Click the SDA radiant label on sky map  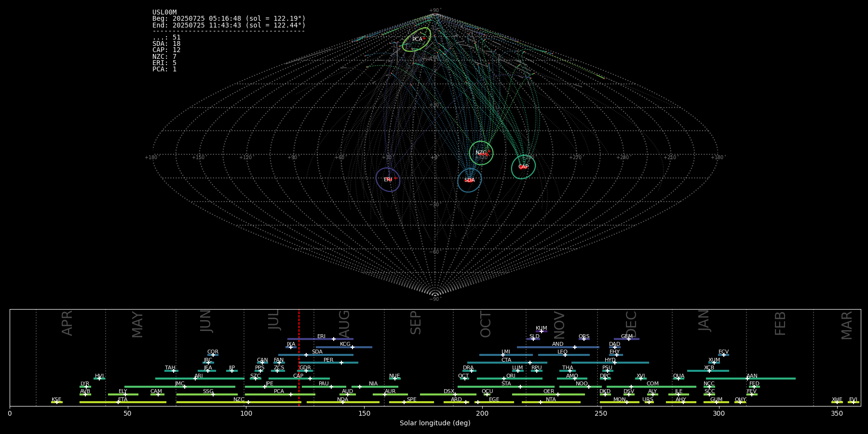point(469,180)
